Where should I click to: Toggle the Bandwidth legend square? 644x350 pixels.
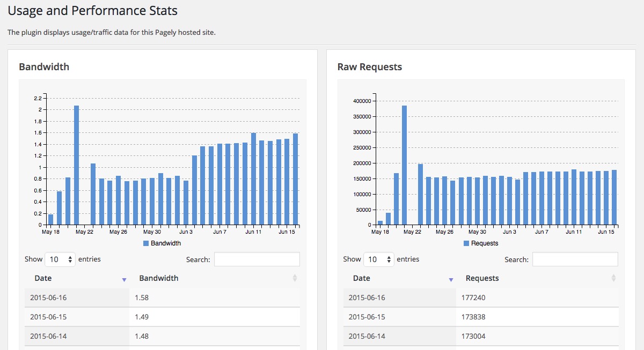[146, 243]
